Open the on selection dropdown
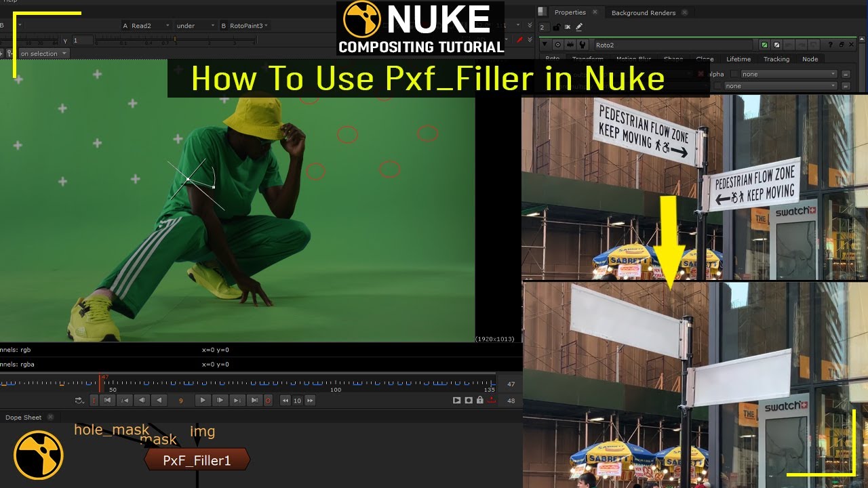This screenshot has height=488, width=868. pos(43,54)
